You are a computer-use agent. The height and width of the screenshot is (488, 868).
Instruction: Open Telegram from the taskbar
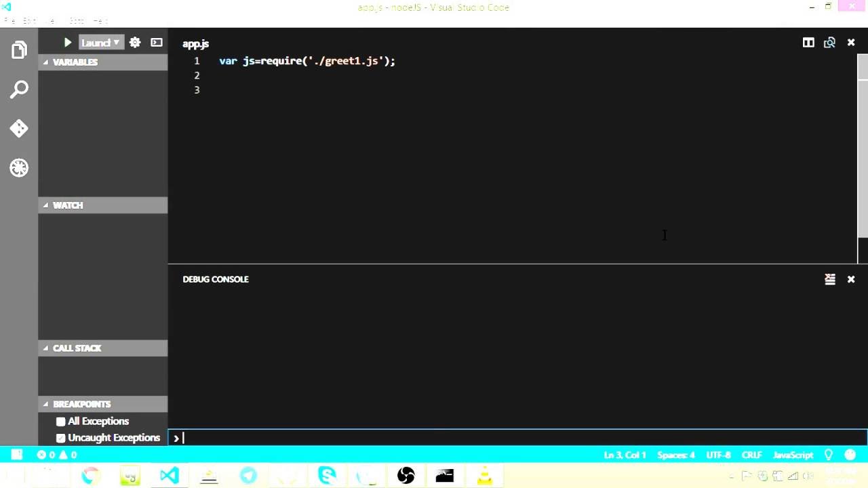click(248, 476)
